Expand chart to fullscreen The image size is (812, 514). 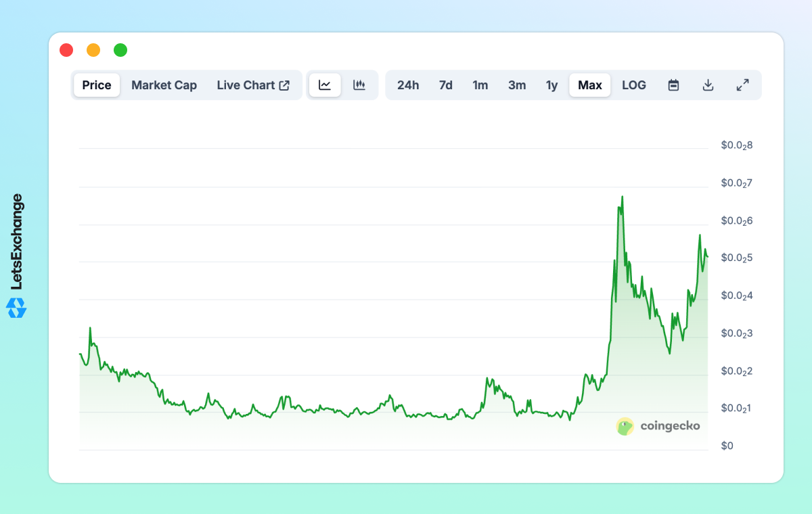742,85
